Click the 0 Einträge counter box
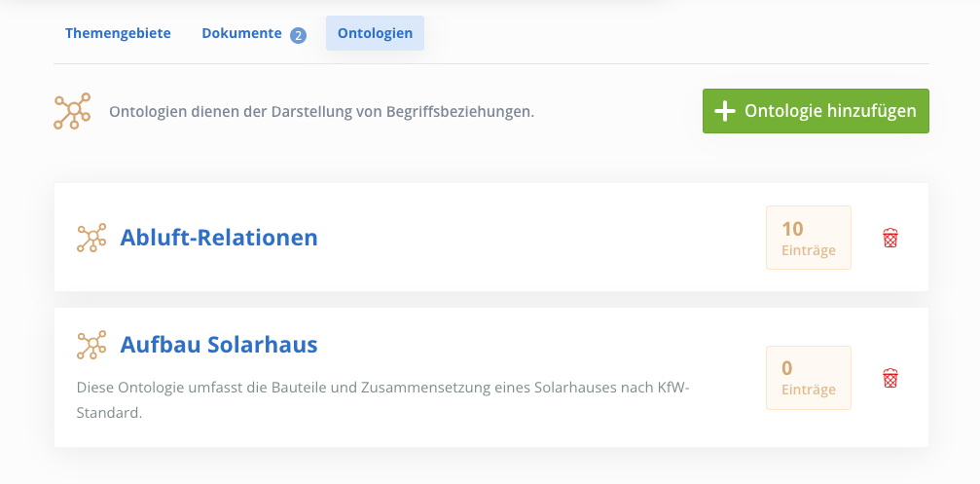980x484 pixels. tap(809, 378)
